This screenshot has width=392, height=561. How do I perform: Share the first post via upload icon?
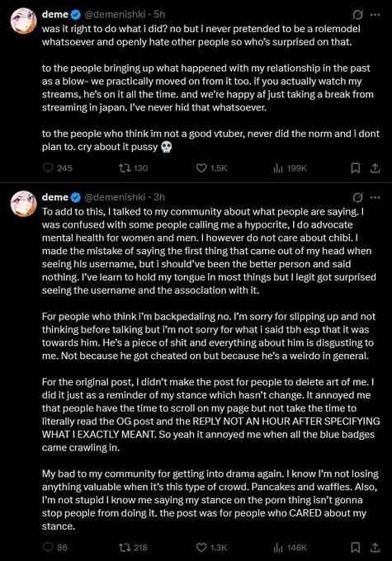coord(375,167)
